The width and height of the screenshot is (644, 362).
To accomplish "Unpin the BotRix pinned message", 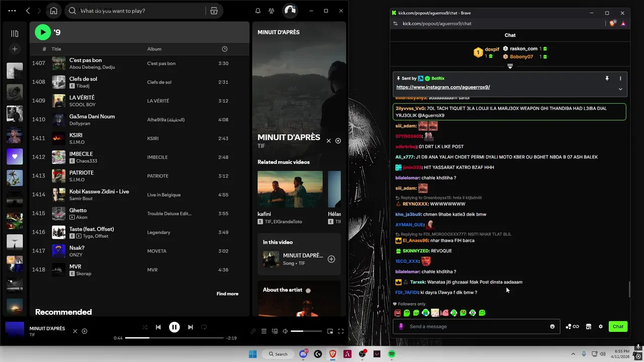I will 607,78.
